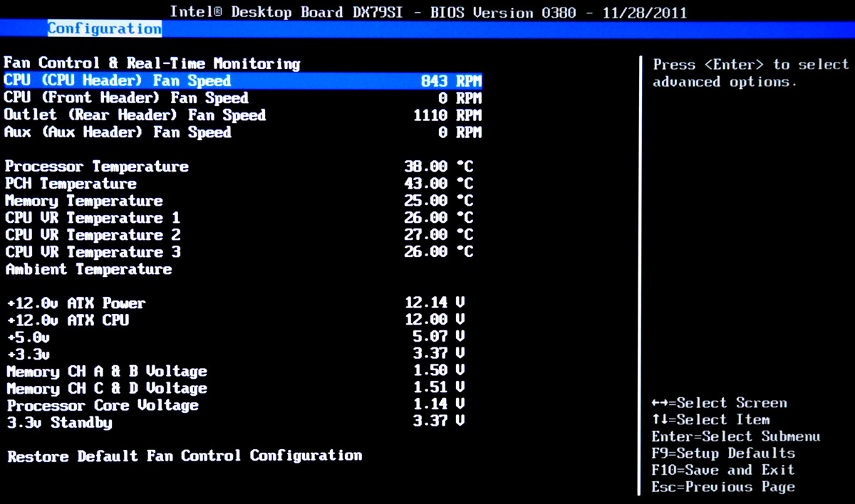
Task: Click the Press <Enter> help text
Action: click(751, 73)
